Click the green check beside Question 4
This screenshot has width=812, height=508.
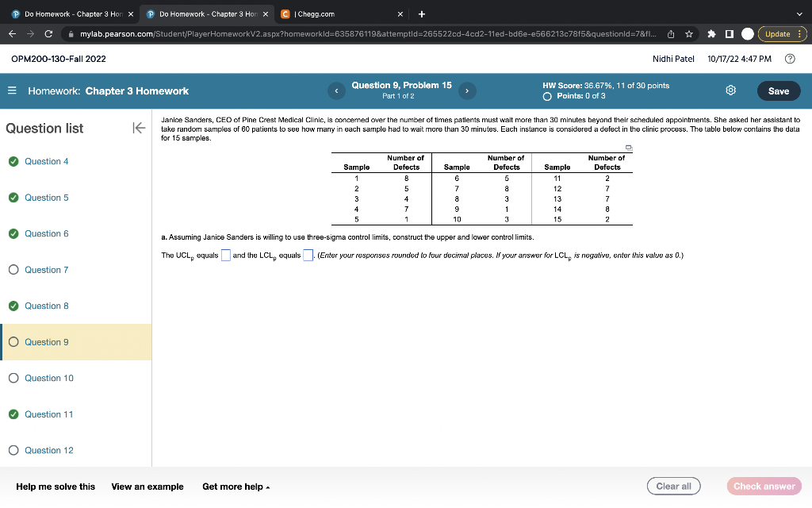(x=13, y=161)
